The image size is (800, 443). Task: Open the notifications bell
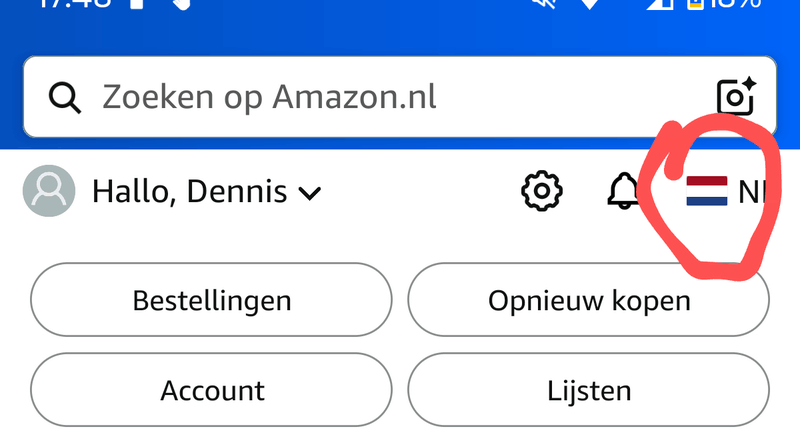click(625, 190)
